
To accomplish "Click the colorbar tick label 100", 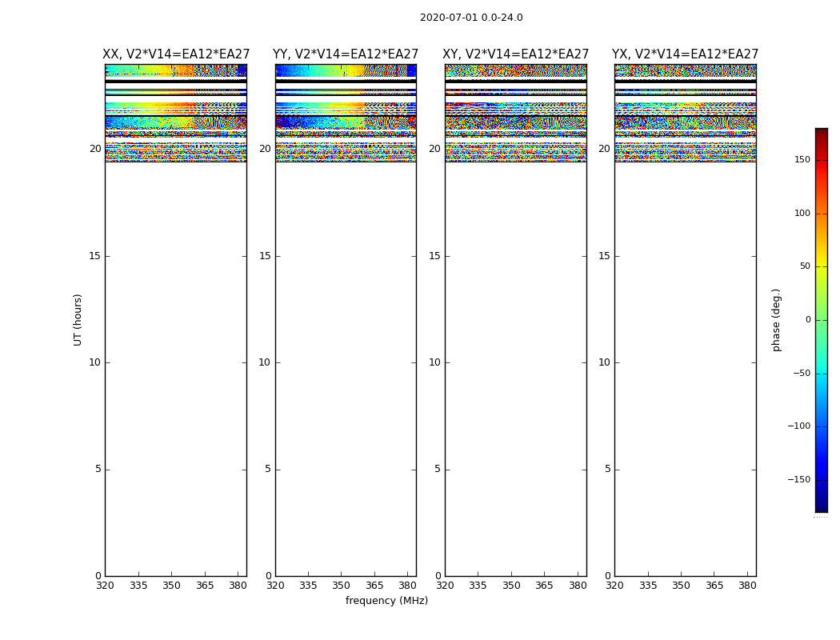I will [x=802, y=214].
